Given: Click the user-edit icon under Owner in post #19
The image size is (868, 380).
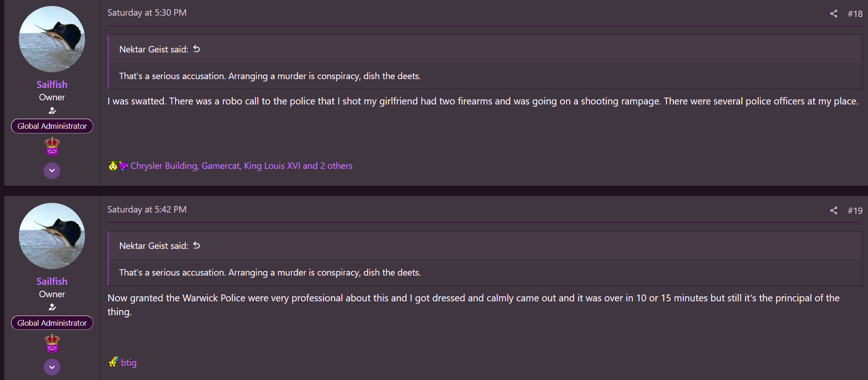Looking at the screenshot, I should pos(52,307).
